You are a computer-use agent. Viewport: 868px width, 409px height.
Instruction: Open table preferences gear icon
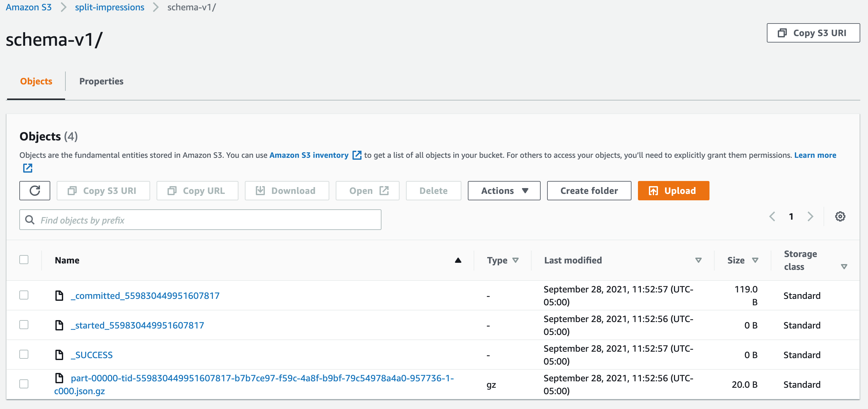tap(840, 216)
